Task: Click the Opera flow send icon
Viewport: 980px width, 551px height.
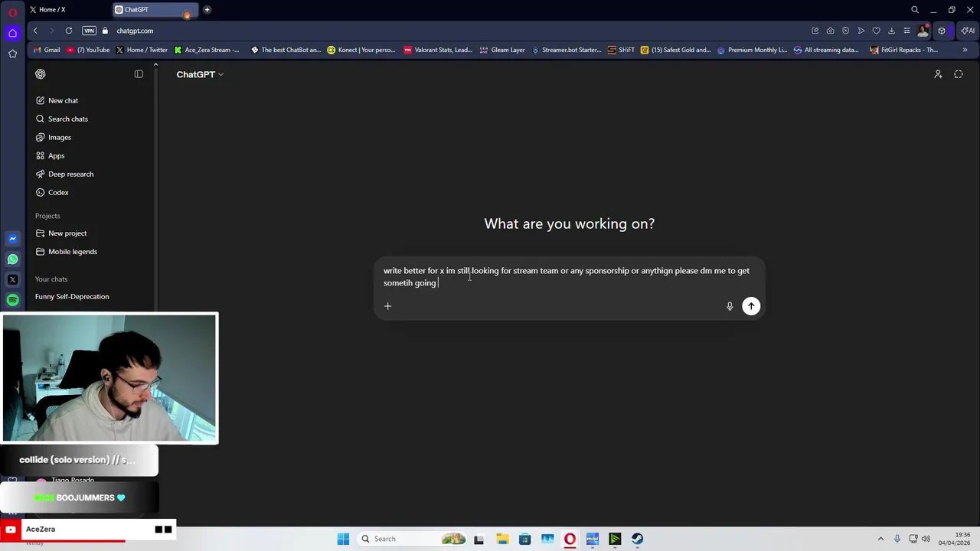Action: (x=861, y=31)
